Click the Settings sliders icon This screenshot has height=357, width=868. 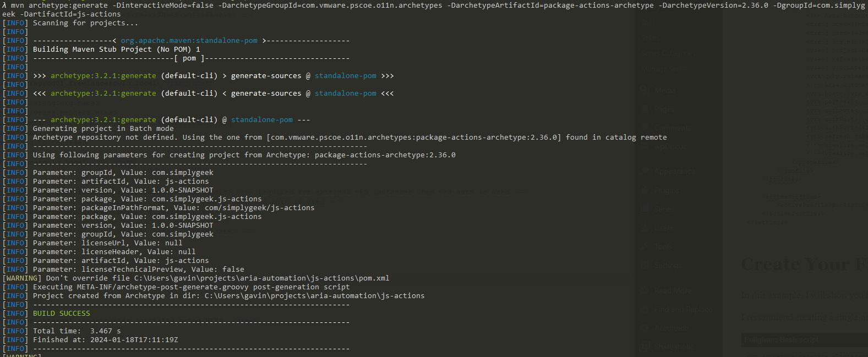(x=645, y=265)
